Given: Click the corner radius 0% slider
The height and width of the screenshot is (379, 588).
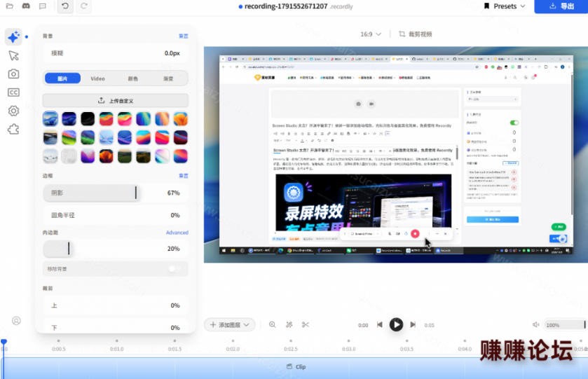Looking at the screenshot, I should point(116,215).
